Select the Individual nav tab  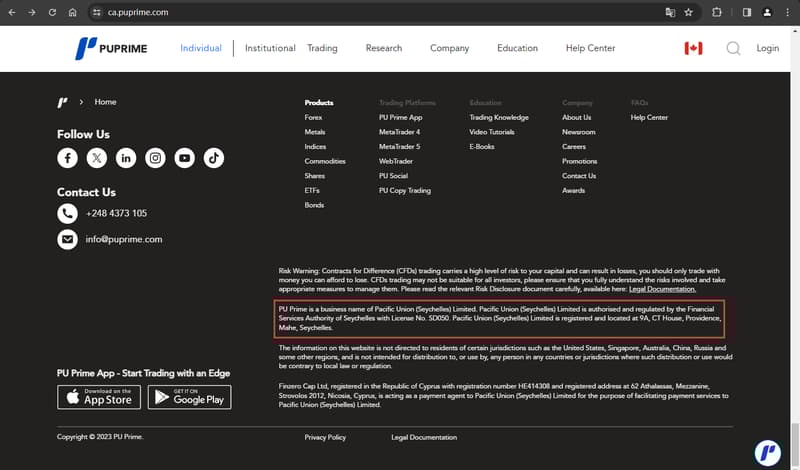pyautogui.click(x=201, y=48)
